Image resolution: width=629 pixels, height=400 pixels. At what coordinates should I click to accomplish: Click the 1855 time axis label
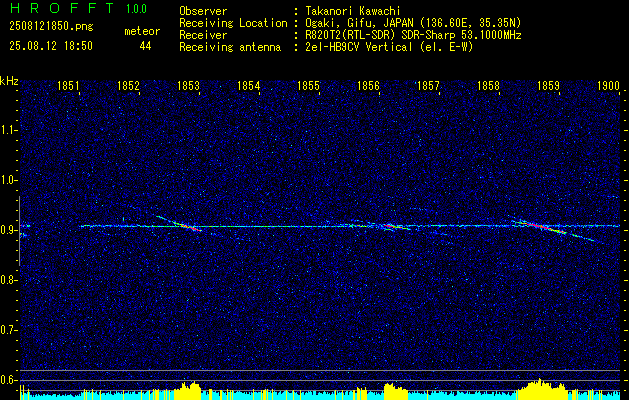[x=308, y=86]
